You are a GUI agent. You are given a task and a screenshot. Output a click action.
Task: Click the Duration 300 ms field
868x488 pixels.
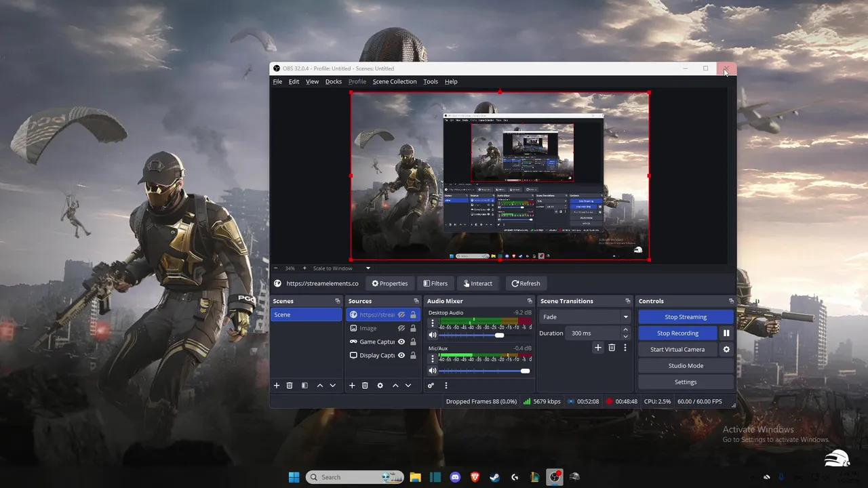[593, 333]
